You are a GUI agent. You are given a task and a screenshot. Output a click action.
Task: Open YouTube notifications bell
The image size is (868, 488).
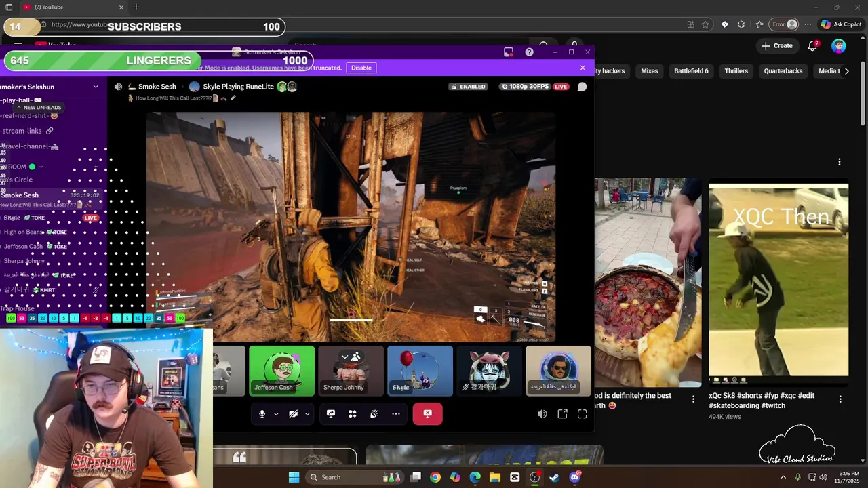coord(812,46)
